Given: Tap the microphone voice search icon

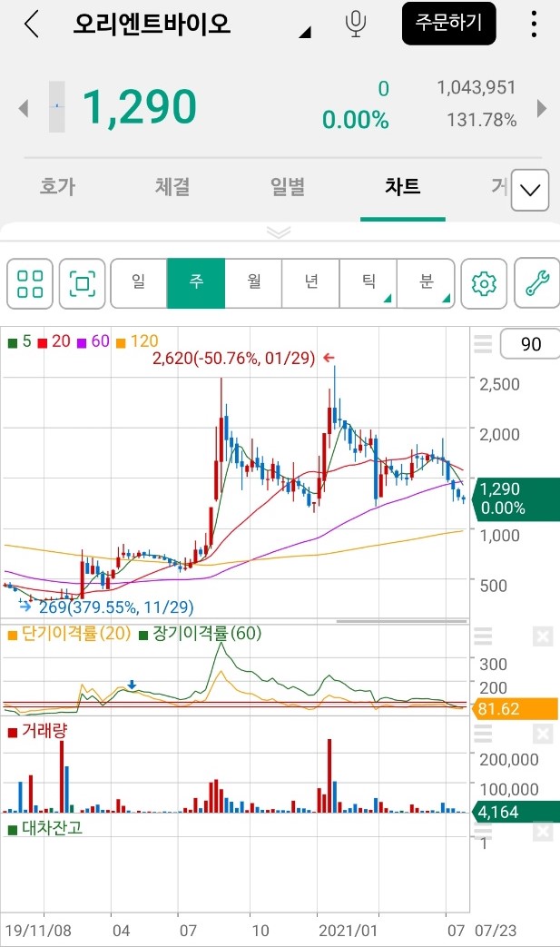Looking at the screenshot, I should (356, 24).
